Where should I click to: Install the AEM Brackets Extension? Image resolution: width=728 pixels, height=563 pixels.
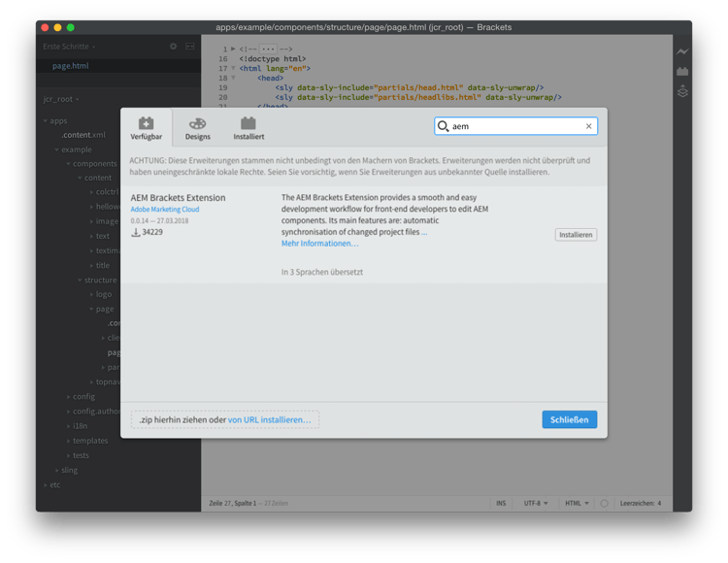click(576, 235)
